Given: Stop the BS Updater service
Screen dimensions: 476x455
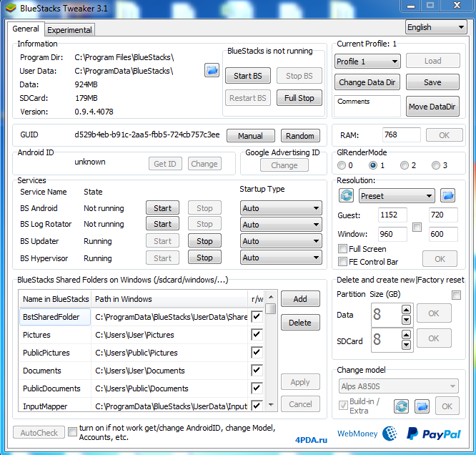Looking at the screenshot, I should coord(204,241).
